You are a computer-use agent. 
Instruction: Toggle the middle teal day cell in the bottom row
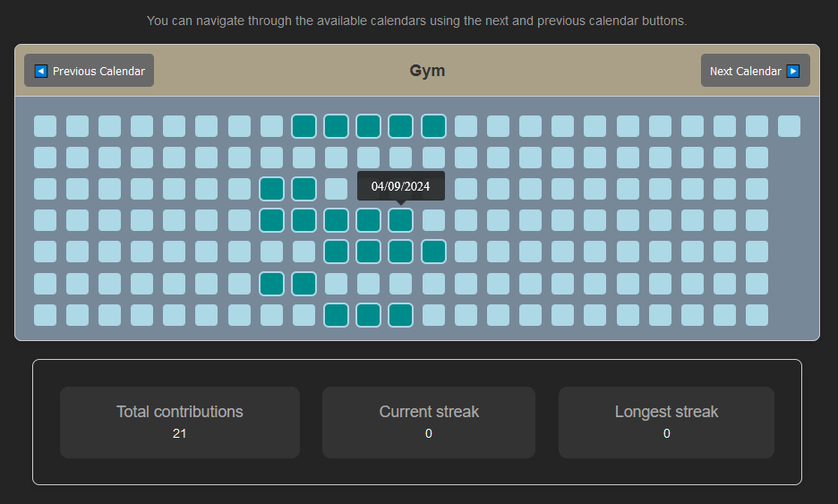tap(368, 315)
